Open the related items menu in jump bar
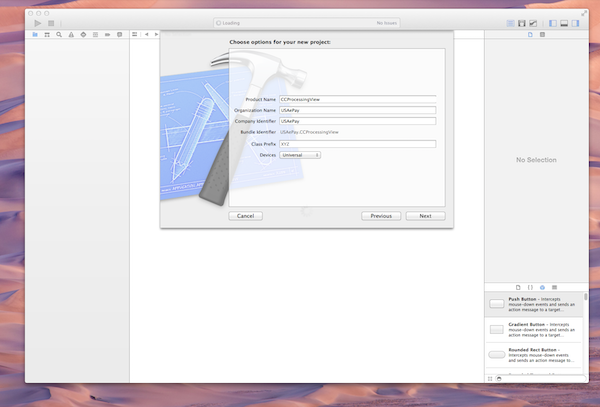 [x=136, y=34]
